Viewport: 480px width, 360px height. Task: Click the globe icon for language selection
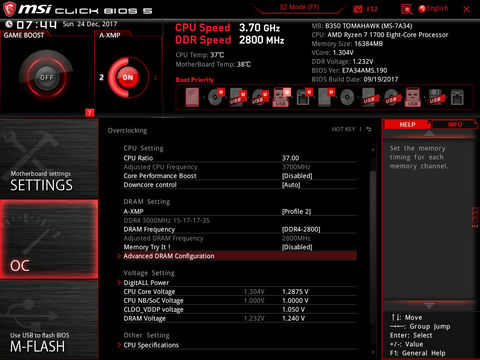(422, 9)
